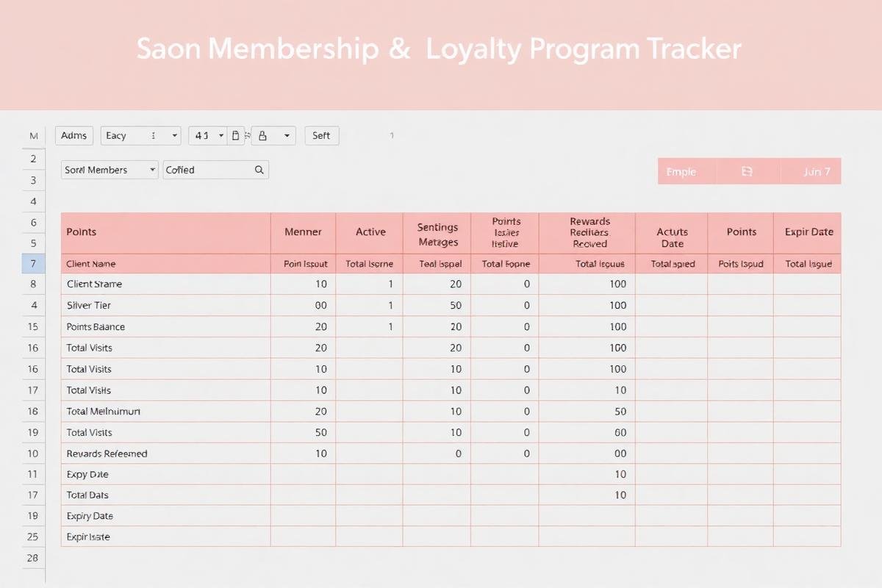Select the Expir Isste row label

(88, 537)
